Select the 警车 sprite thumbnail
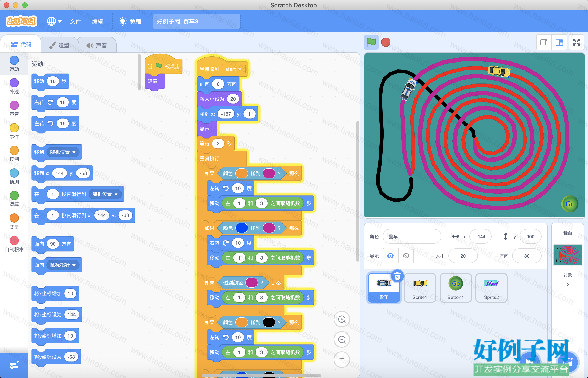 pos(384,288)
